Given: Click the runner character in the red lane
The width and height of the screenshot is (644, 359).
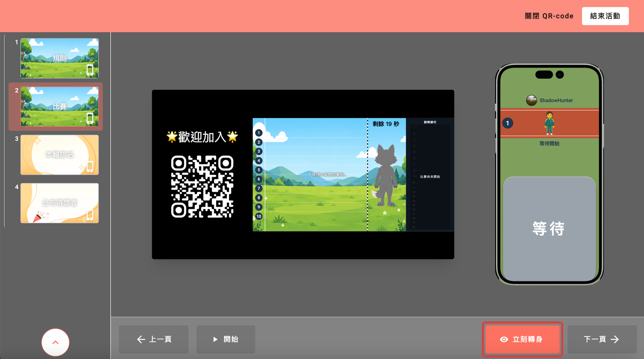Looking at the screenshot, I should [549, 123].
